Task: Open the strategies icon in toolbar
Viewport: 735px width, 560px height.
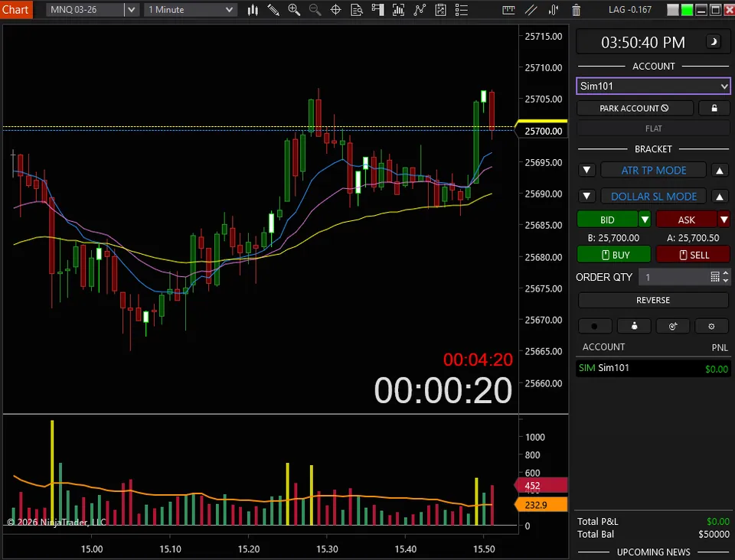Action: tap(441, 10)
